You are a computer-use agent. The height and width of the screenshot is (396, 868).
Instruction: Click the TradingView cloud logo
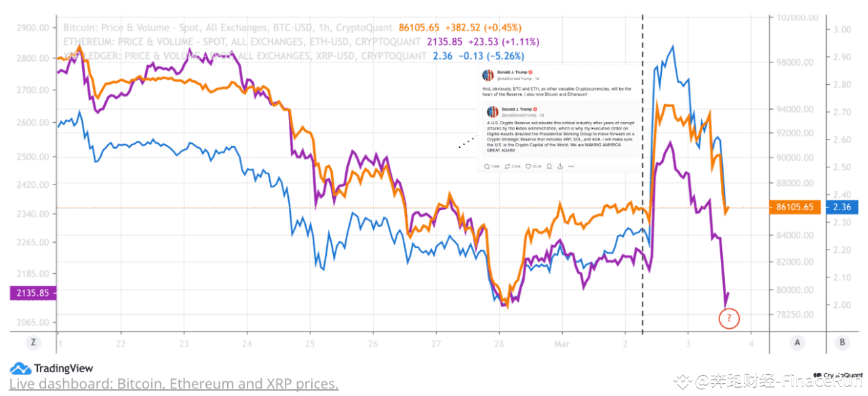point(20,368)
